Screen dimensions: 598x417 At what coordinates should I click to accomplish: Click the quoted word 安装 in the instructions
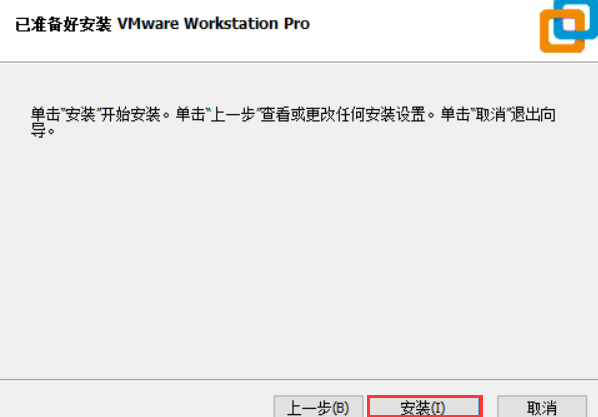[80, 114]
